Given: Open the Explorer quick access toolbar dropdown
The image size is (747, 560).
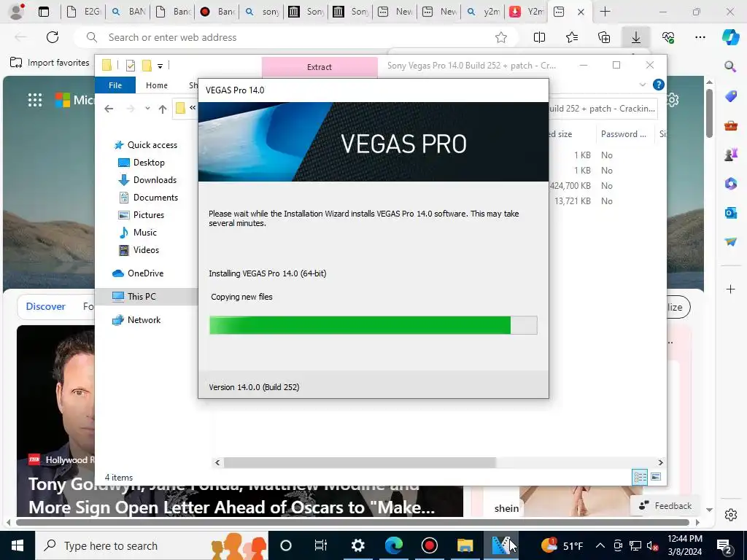Looking at the screenshot, I should tap(160, 66).
